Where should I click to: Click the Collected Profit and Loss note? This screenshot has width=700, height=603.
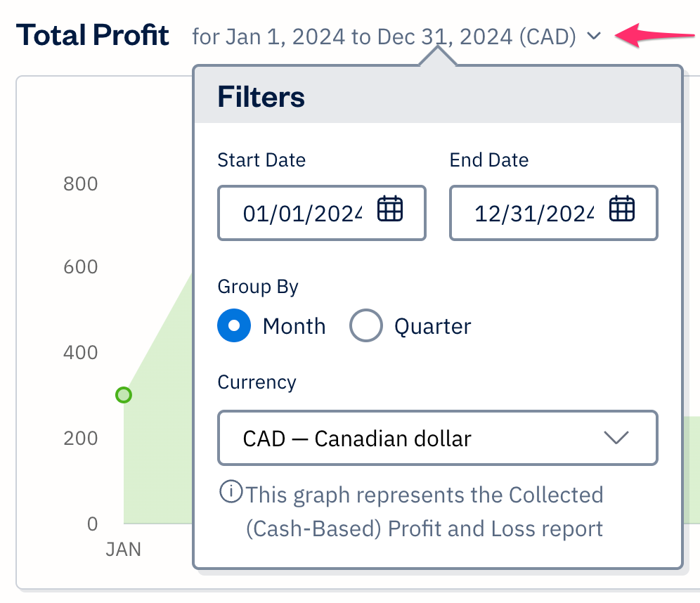(x=424, y=512)
